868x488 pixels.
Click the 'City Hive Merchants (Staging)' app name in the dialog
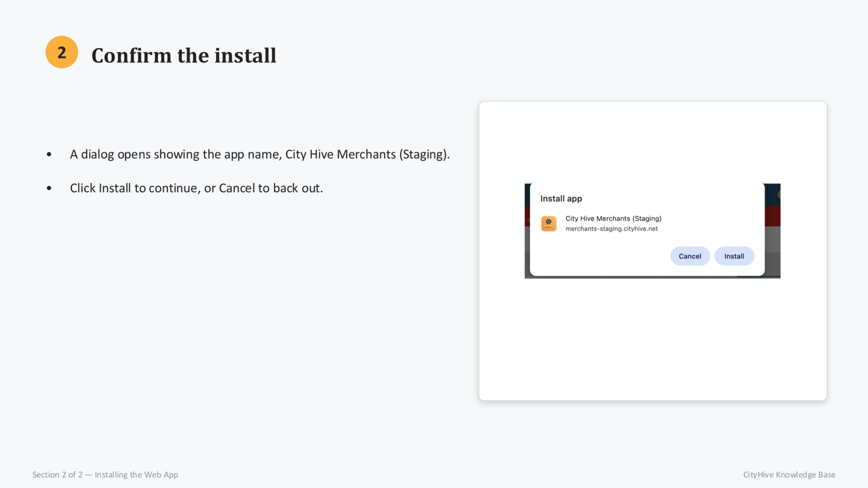pos(613,218)
